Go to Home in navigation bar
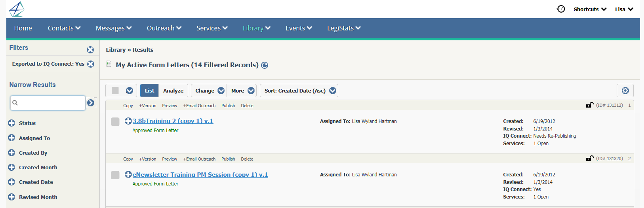The height and width of the screenshot is (208, 644). (23, 28)
